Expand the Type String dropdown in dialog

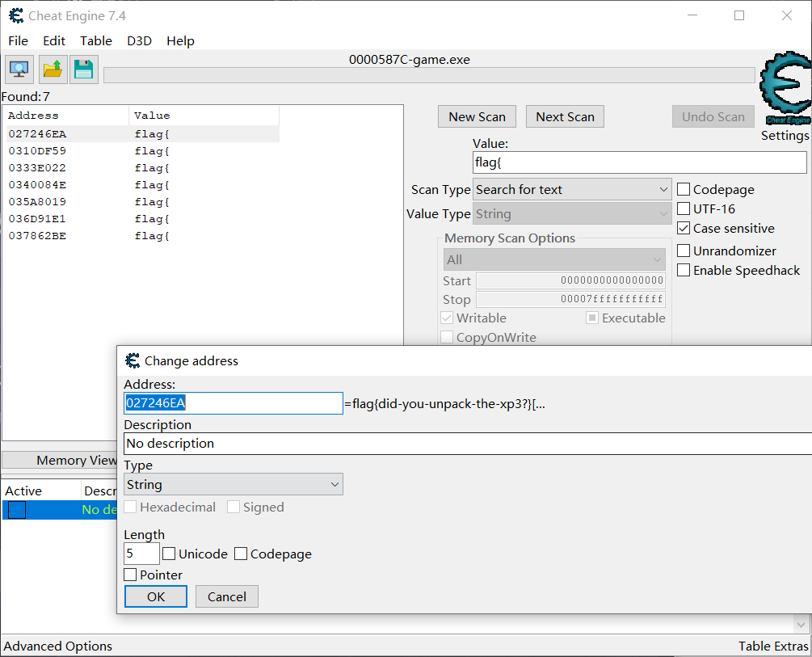[233, 485]
